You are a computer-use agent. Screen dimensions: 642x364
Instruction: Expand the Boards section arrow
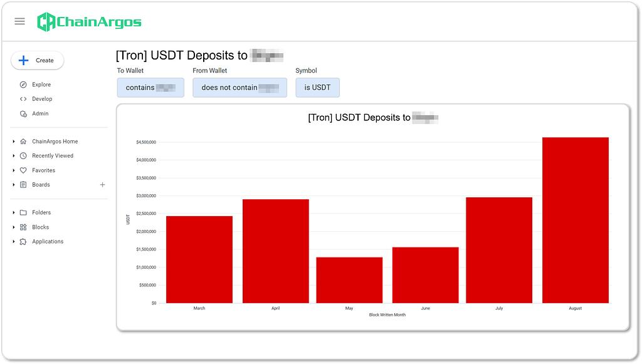pyautogui.click(x=14, y=185)
